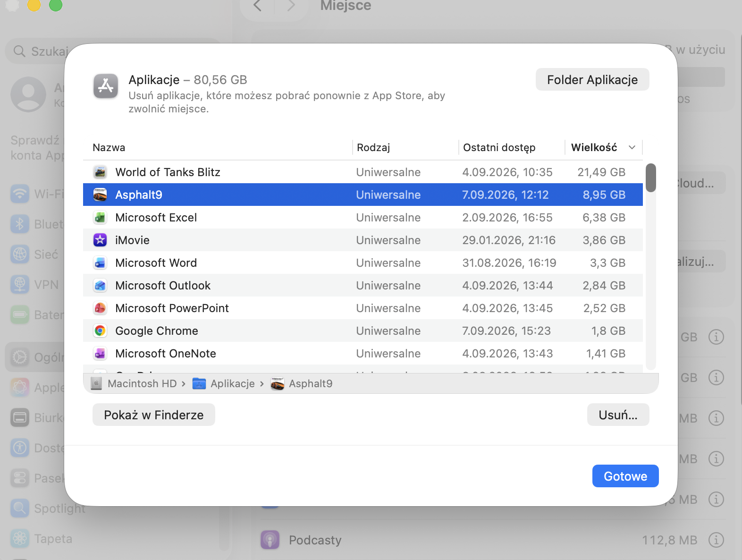Click the 7.09.2026, 15:23 date cell

(506, 331)
